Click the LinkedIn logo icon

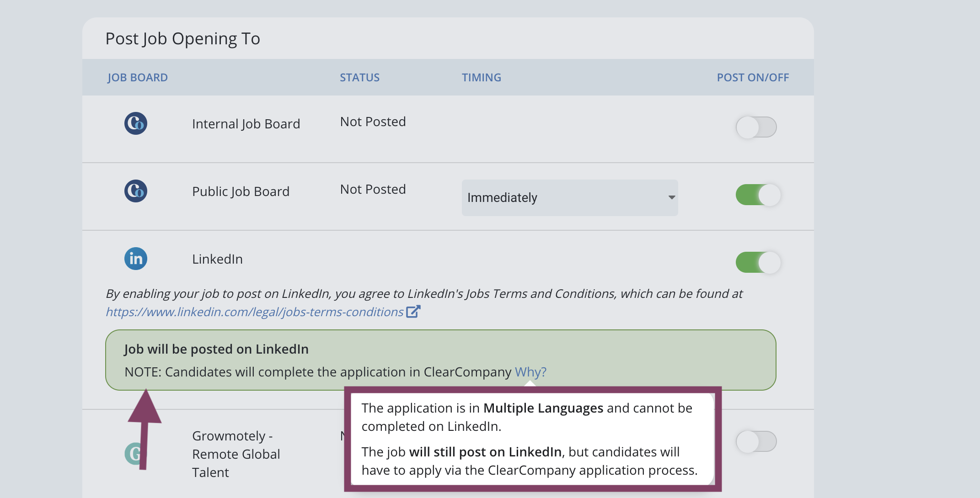click(x=136, y=259)
